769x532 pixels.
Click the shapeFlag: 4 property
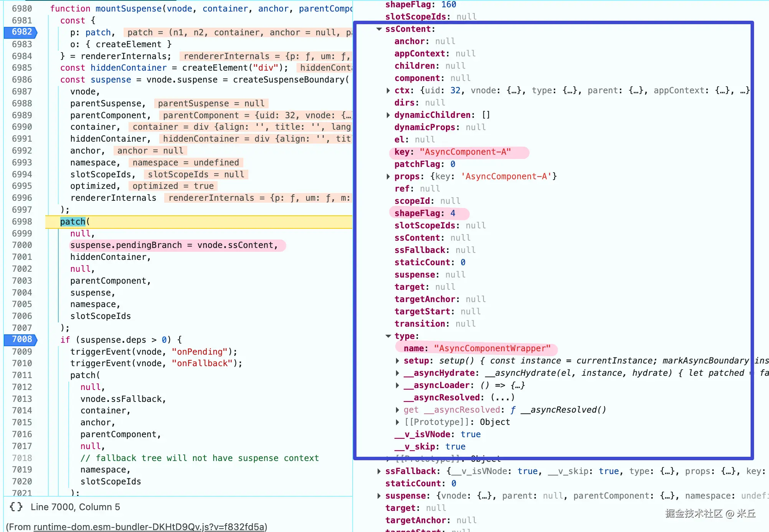tap(425, 213)
